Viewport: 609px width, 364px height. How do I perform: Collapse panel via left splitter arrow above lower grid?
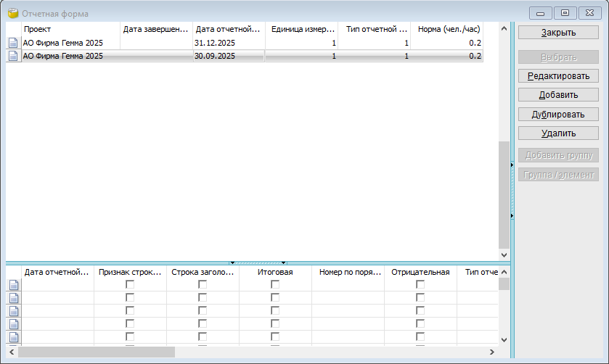pos(232,262)
